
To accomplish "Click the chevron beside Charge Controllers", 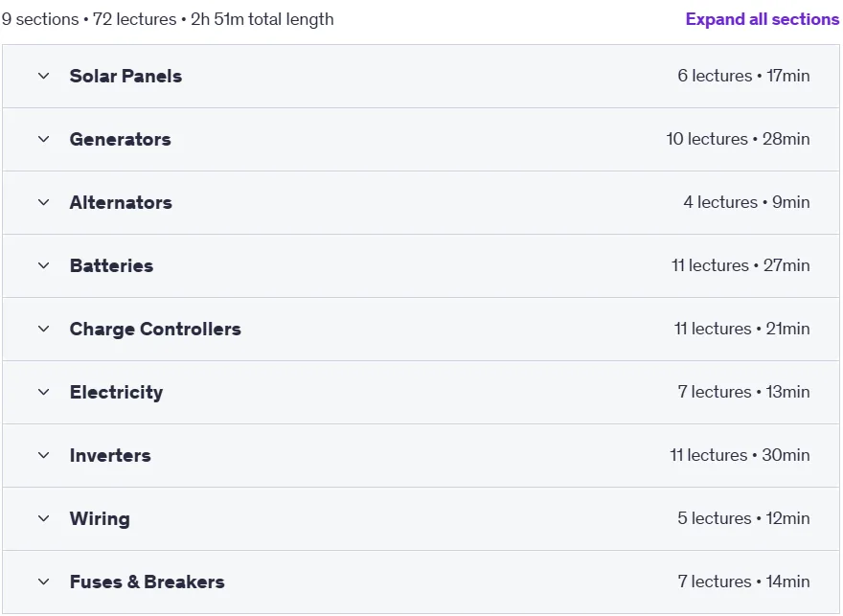I will (43, 329).
